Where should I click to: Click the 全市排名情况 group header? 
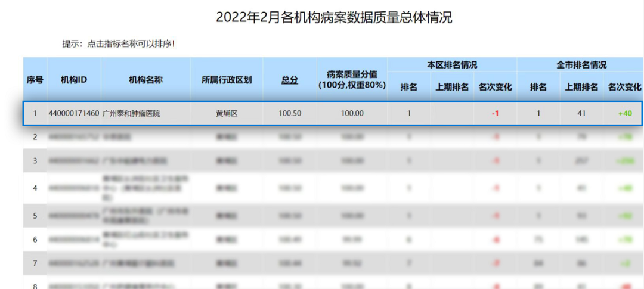[x=581, y=65]
